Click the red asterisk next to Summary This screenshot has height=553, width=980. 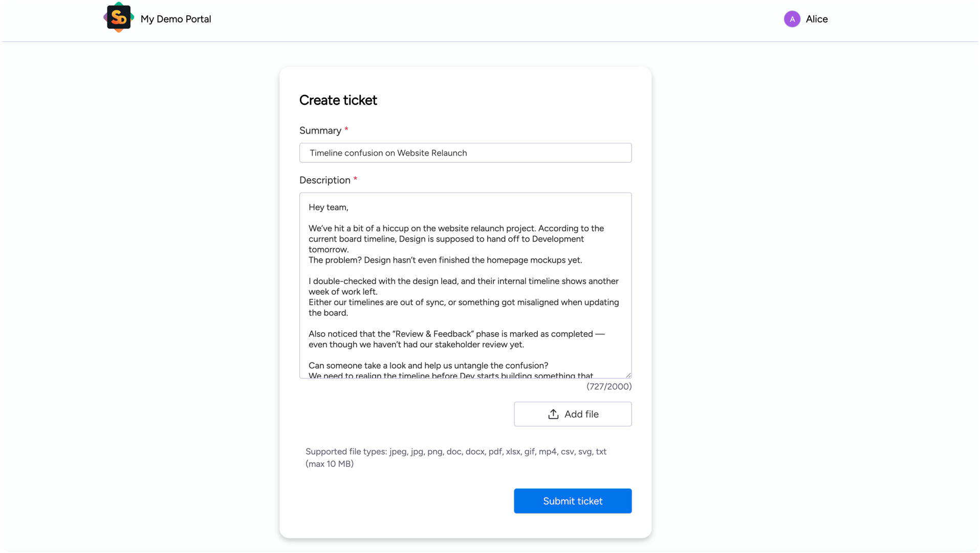pos(346,130)
